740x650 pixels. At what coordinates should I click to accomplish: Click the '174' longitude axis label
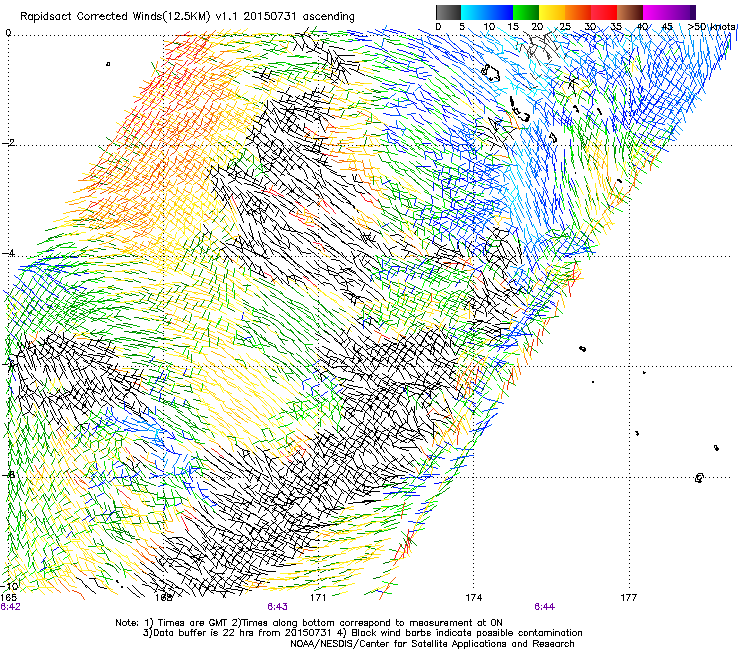click(473, 598)
